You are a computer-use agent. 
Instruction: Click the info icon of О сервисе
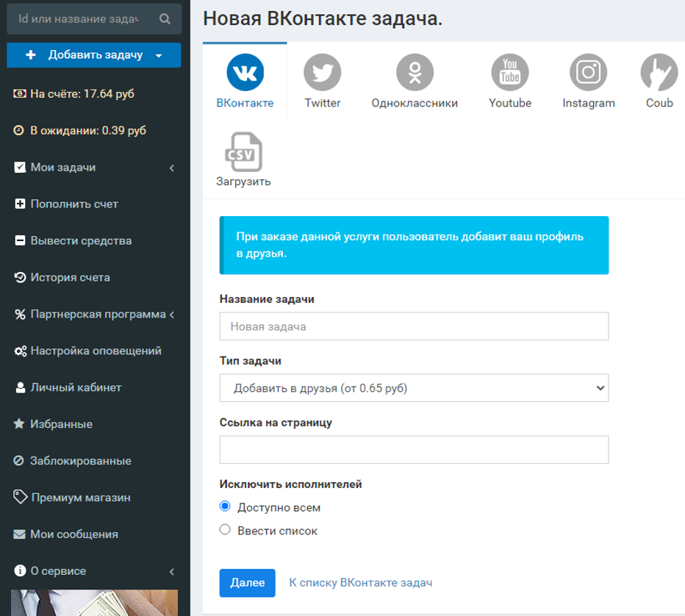click(x=20, y=570)
